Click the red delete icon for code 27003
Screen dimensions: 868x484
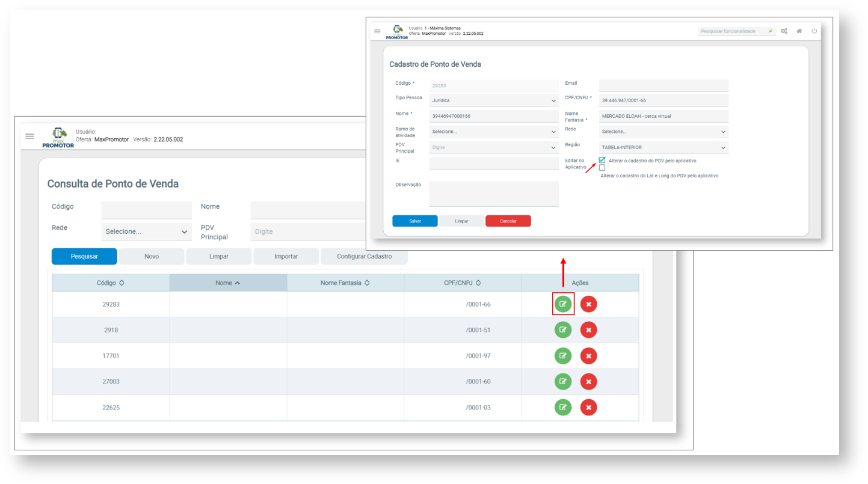(588, 382)
